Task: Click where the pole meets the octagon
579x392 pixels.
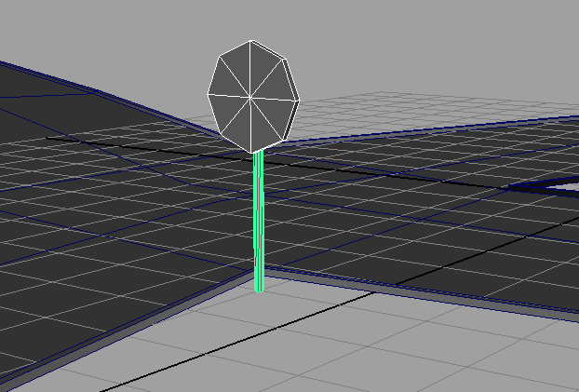Action: point(258,153)
